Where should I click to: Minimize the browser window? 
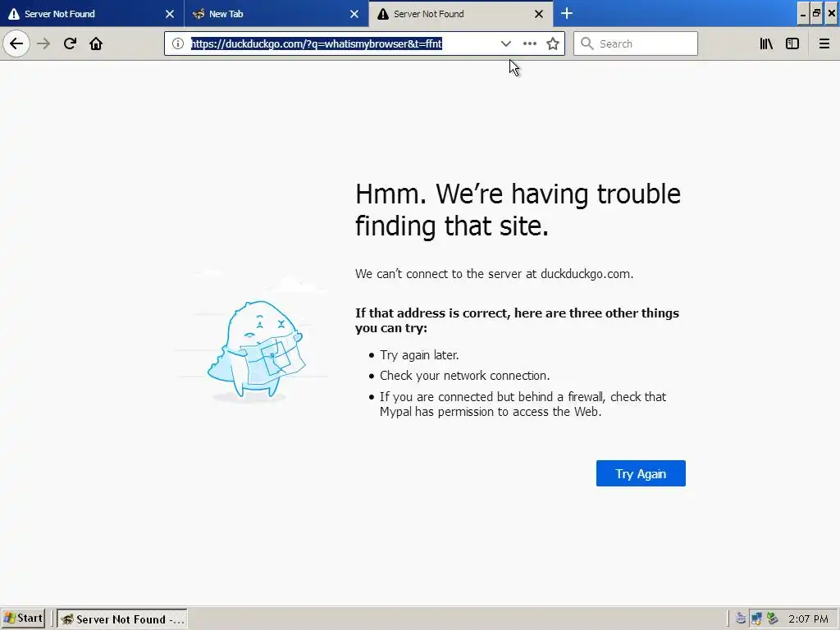tap(802, 13)
